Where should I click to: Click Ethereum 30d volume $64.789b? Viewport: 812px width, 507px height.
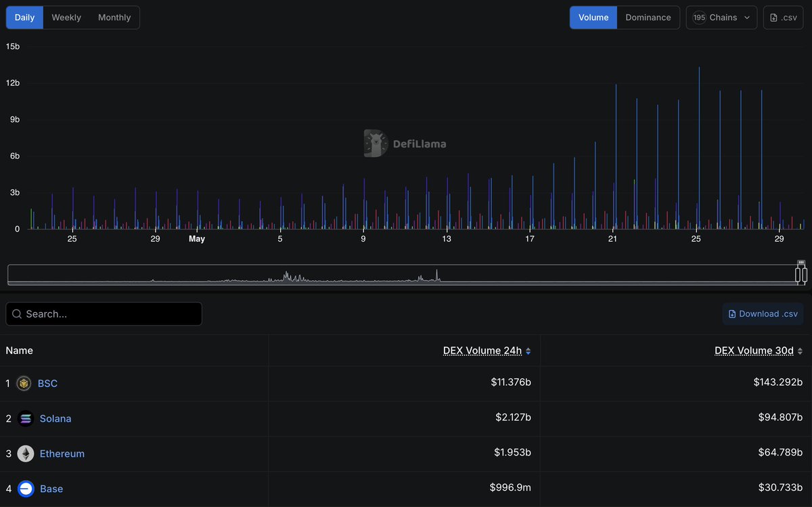781,454
